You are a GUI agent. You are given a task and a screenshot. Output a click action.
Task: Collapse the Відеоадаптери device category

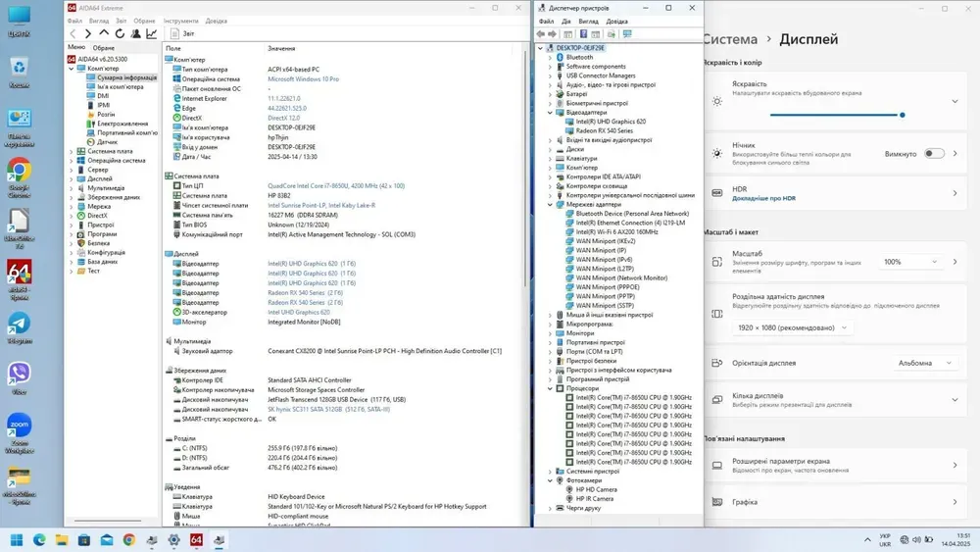[x=550, y=113]
